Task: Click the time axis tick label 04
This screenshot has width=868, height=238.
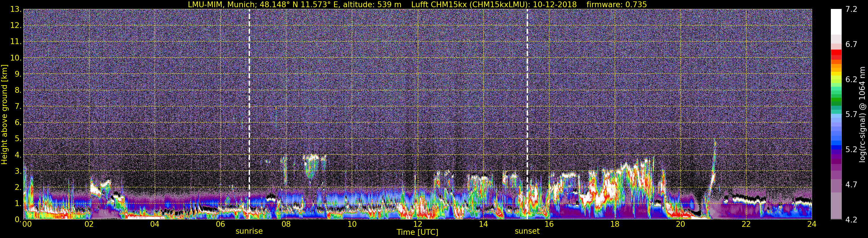Action: tap(155, 224)
